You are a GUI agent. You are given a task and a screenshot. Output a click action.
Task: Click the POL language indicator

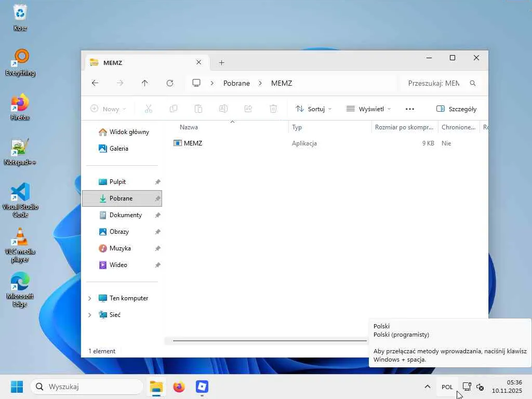447,387
